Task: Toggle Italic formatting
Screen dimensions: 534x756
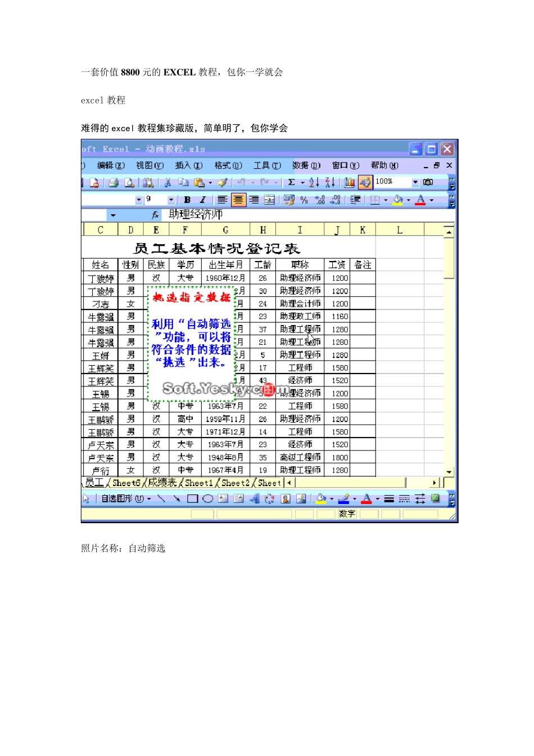Action: [203, 200]
